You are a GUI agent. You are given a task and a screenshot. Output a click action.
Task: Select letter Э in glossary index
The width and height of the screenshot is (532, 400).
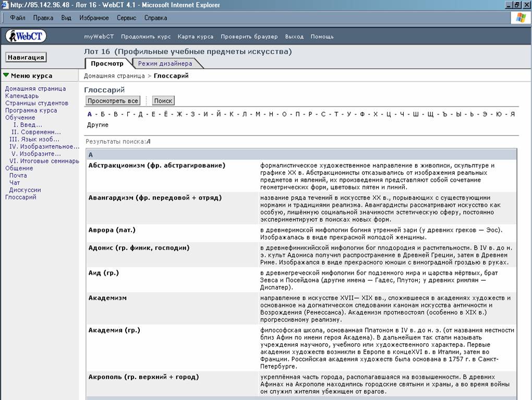coord(485,114)
